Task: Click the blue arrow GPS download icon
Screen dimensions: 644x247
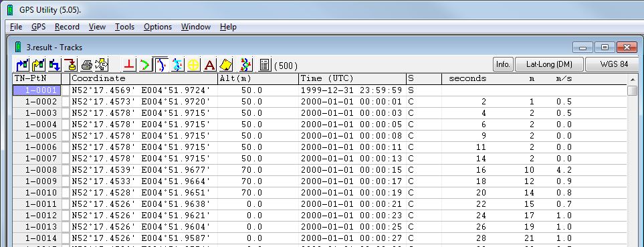Action: click(23, 64)
